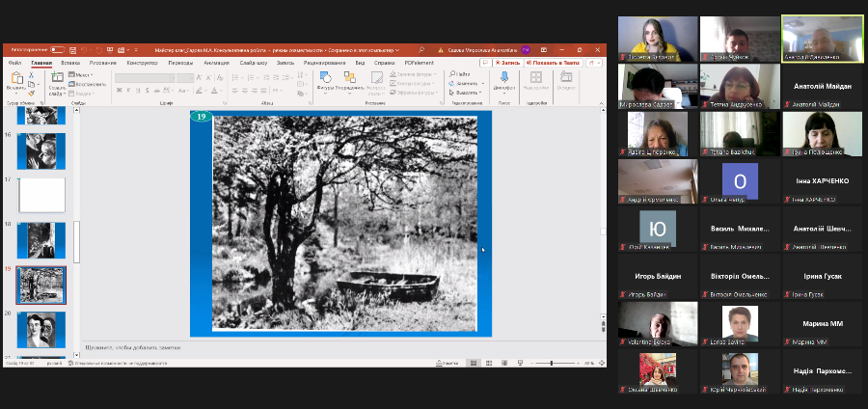Click the Cut scissors icon
The height and width of the screenshot is (409, 868).
[32, 73]
